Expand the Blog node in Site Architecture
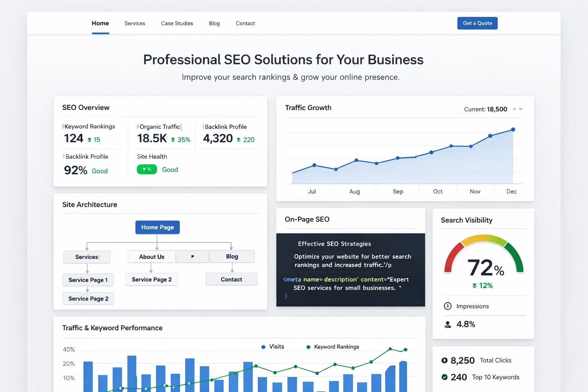Image resolution: width=588 pixels, height=392 pixels. [232, 256]
